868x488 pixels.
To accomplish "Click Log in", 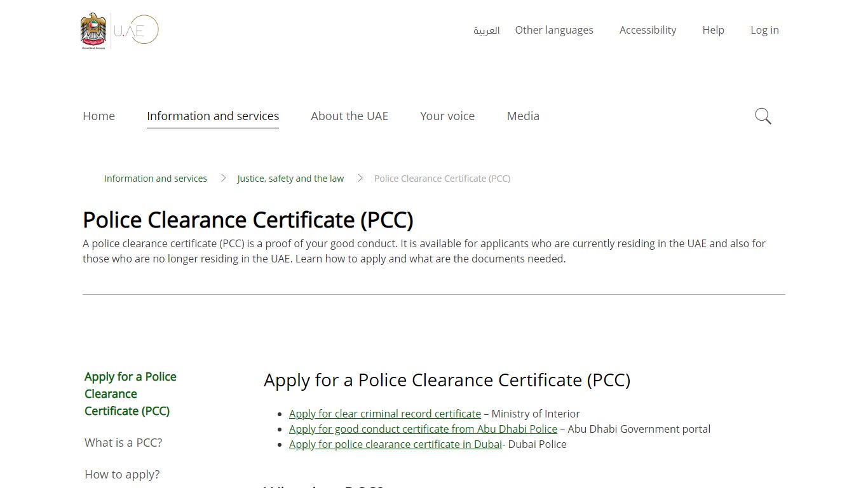I will (764, 30).
